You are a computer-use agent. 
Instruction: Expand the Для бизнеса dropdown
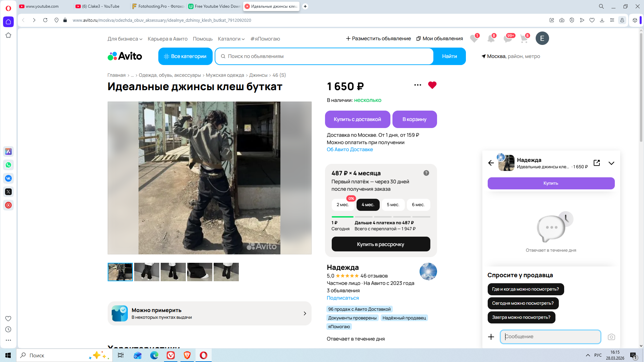(125, 39)
